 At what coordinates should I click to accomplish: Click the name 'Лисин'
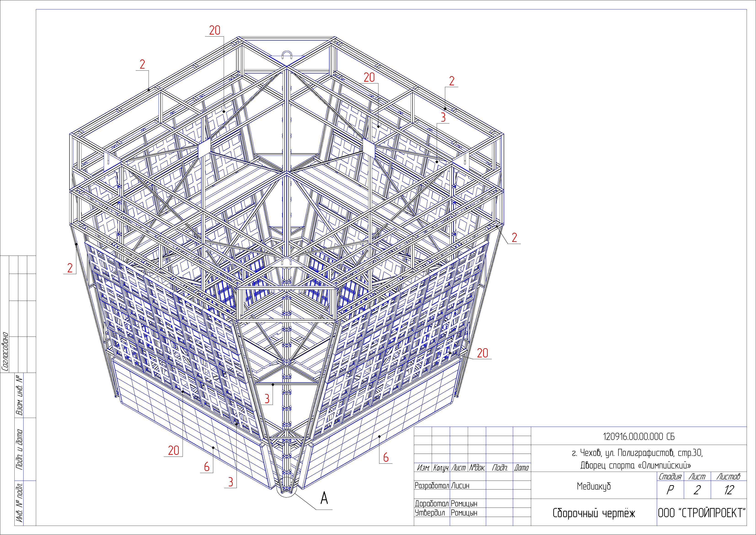point(460,486)
